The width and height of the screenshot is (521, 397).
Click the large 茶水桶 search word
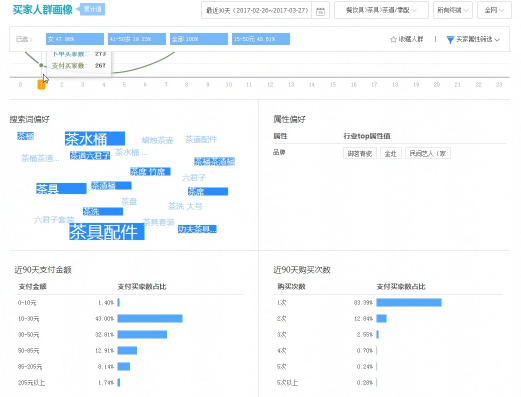point(95,139)
